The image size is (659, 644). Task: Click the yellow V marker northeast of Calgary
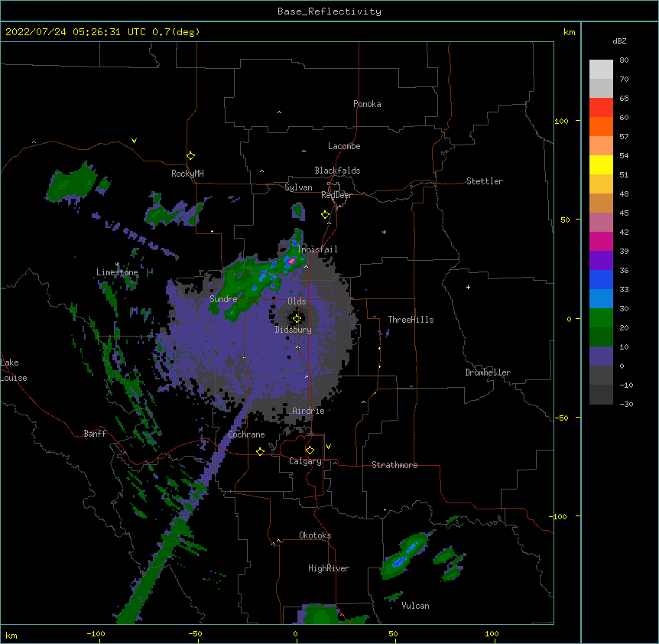[328, 447]
